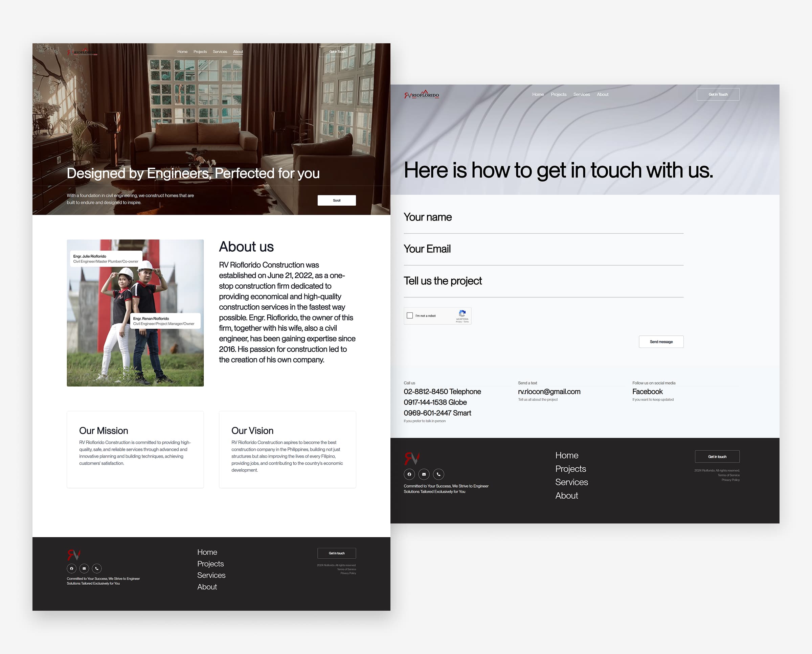Select underlined About in hero navigation bar
This screenshot has height=654, width=812.
(238, 52)
